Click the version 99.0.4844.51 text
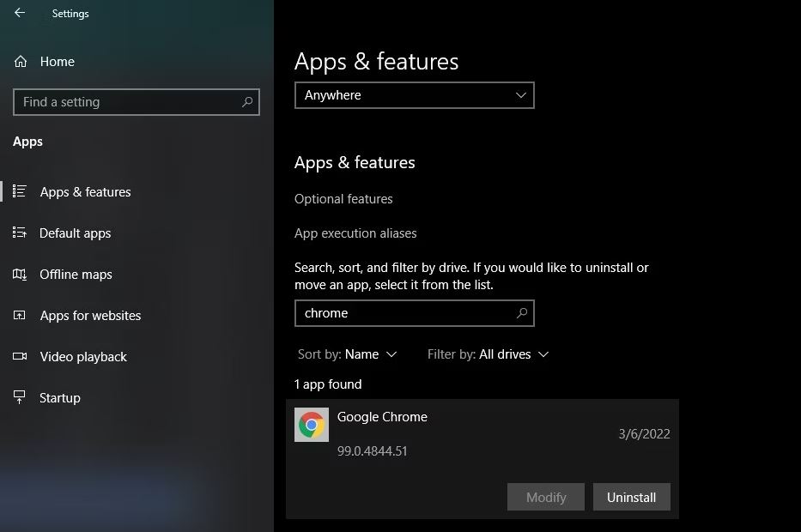The width and height of the screenshot is (801, 532). tap(373, 451)
